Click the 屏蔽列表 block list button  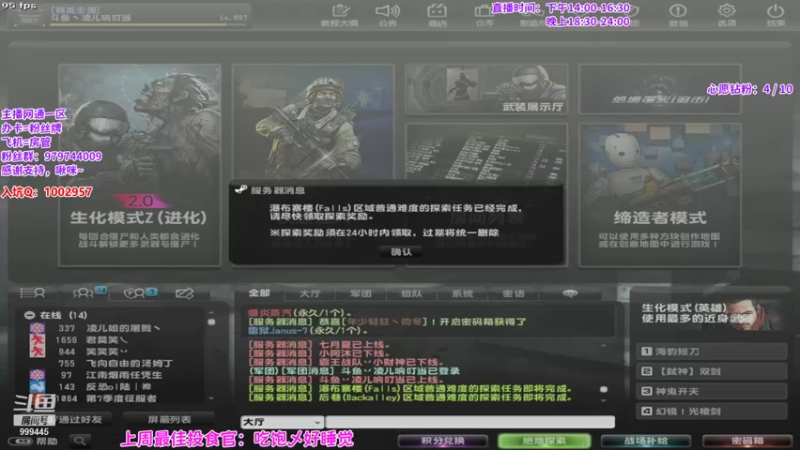coord(169,419)
